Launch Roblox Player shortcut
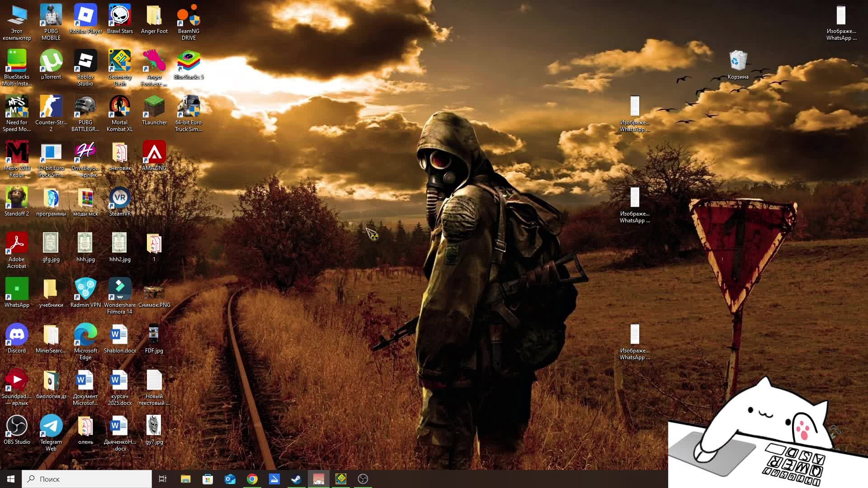868x488 pixels. [x=85, y=19]
